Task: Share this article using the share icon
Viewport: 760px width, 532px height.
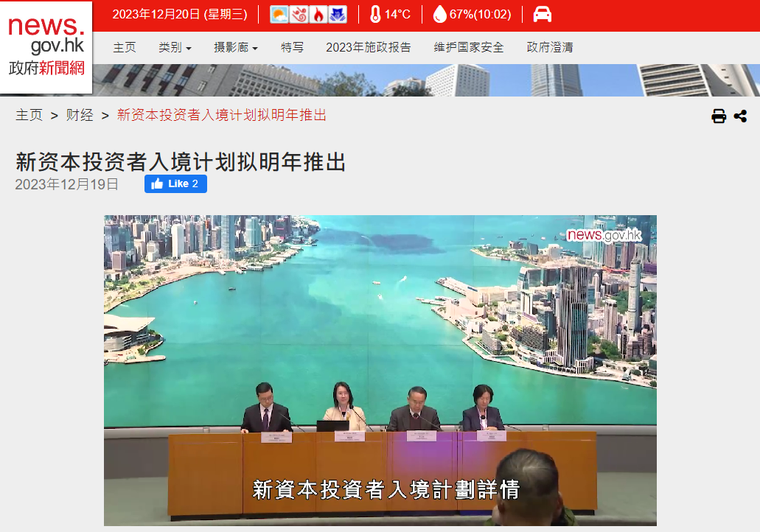Action: [x=740, y=116]
